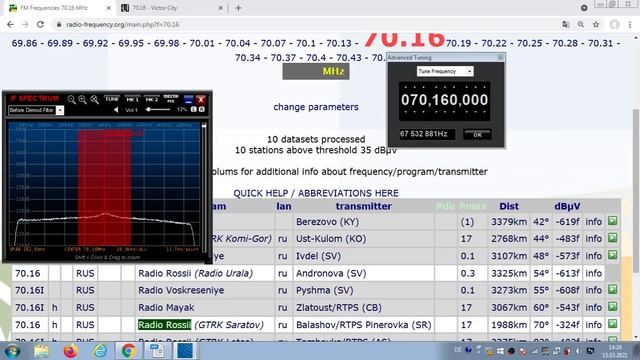Switch to Chrome in the taskbar
The image size is (640, 360).
pos(129,351)
